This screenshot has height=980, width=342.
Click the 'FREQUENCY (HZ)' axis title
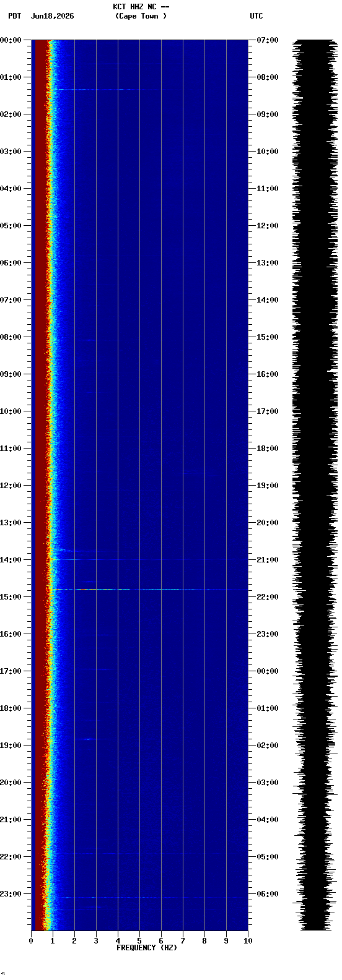click(x=147, y=948)
